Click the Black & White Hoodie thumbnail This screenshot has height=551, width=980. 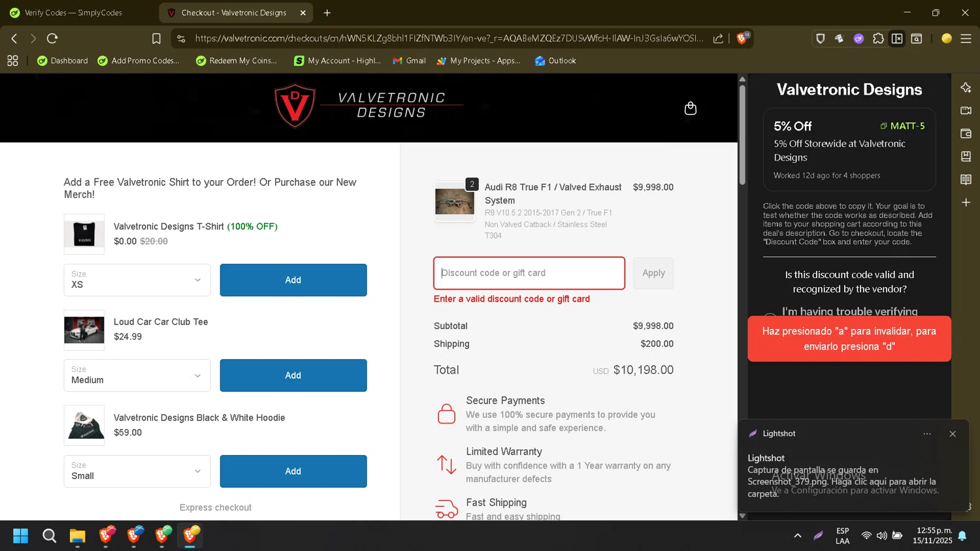84,425
